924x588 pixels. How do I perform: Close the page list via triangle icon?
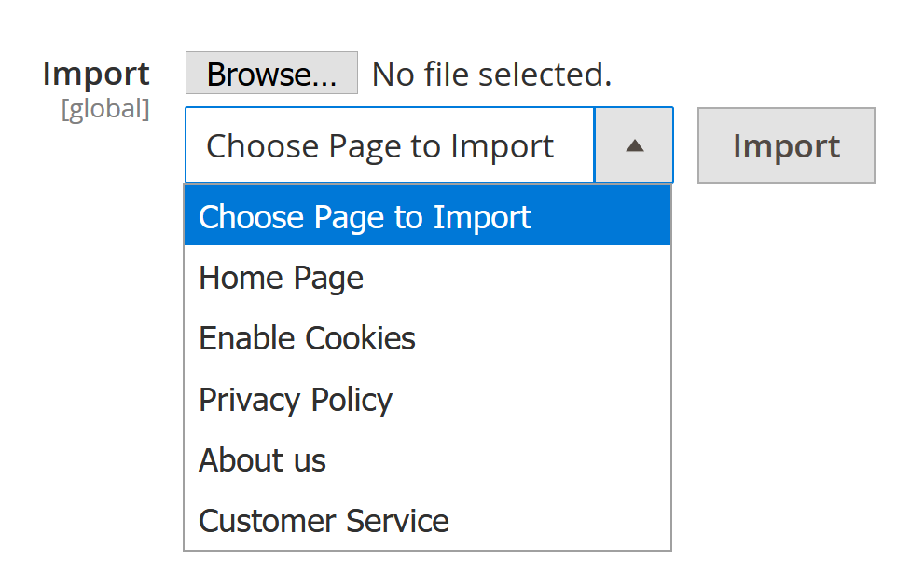pyautogui.click(x=634, y=145)
